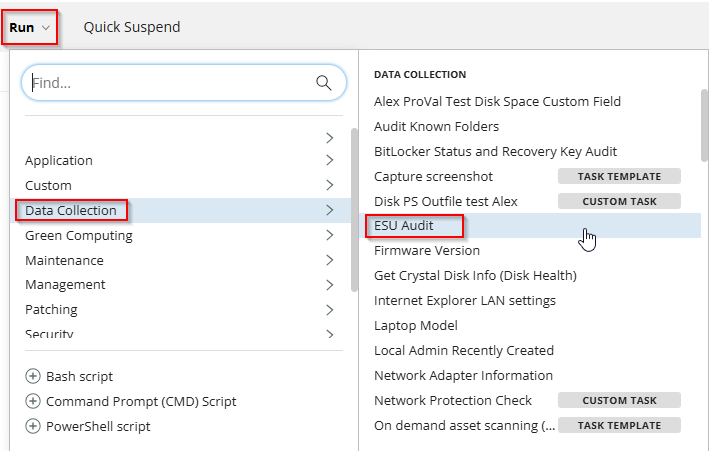Click plus icon beside Command Prompt Script

pos(33,402)
